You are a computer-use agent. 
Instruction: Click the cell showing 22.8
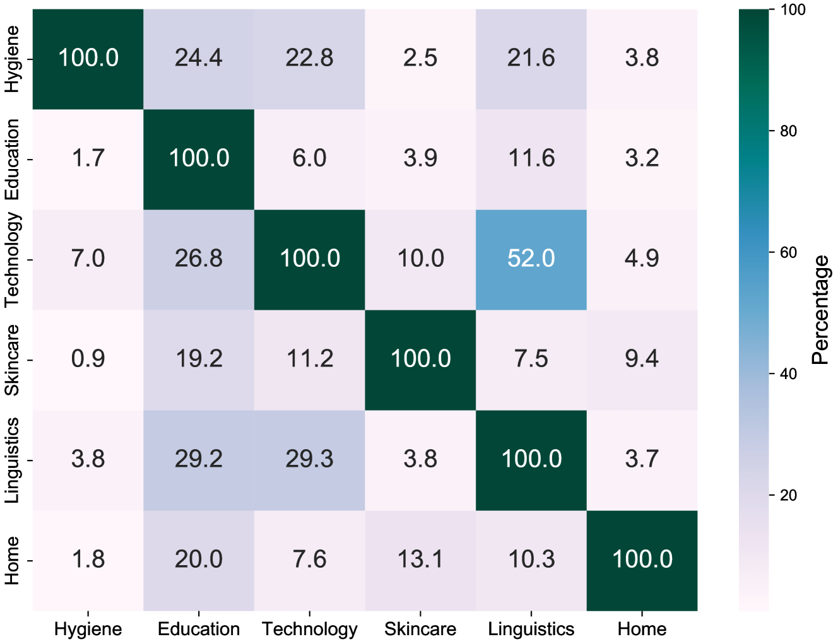click(309, 58)
